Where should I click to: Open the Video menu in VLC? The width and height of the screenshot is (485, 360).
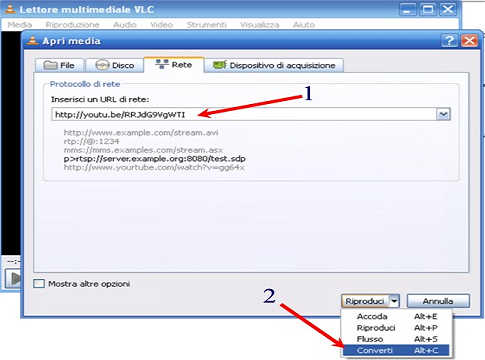(x=161, y=25)
